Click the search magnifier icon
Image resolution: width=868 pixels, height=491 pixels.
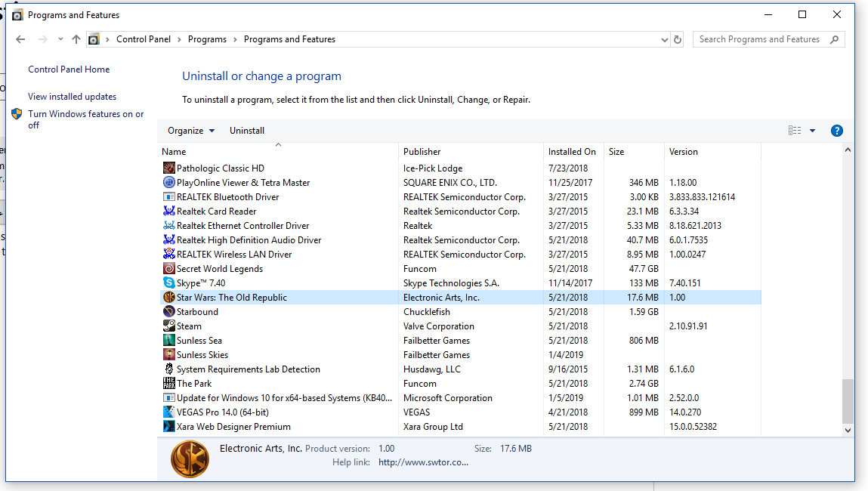pyautogui.click(x=834, y=39)
